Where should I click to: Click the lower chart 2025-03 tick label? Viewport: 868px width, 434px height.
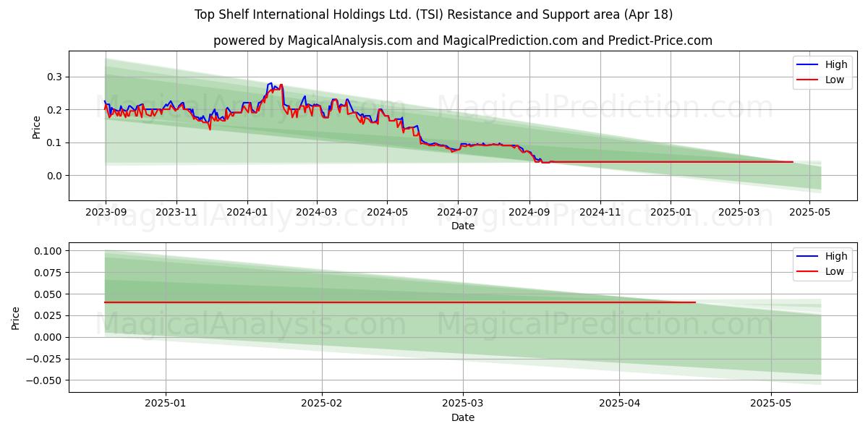click(461, 404)
